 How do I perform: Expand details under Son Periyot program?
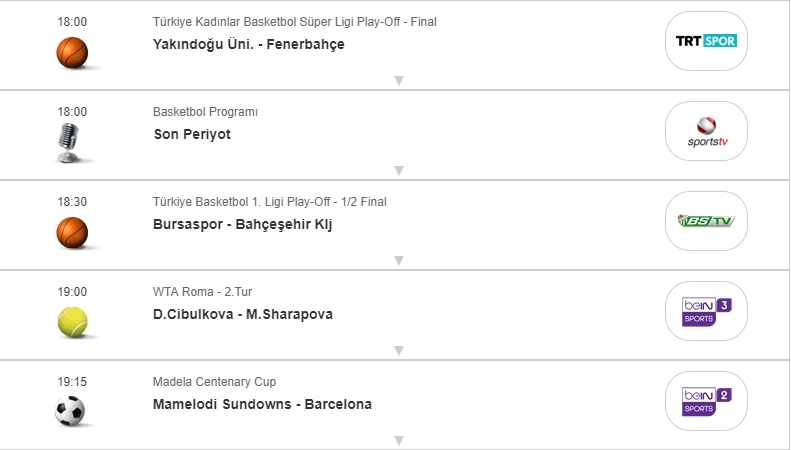pos(398,170)
